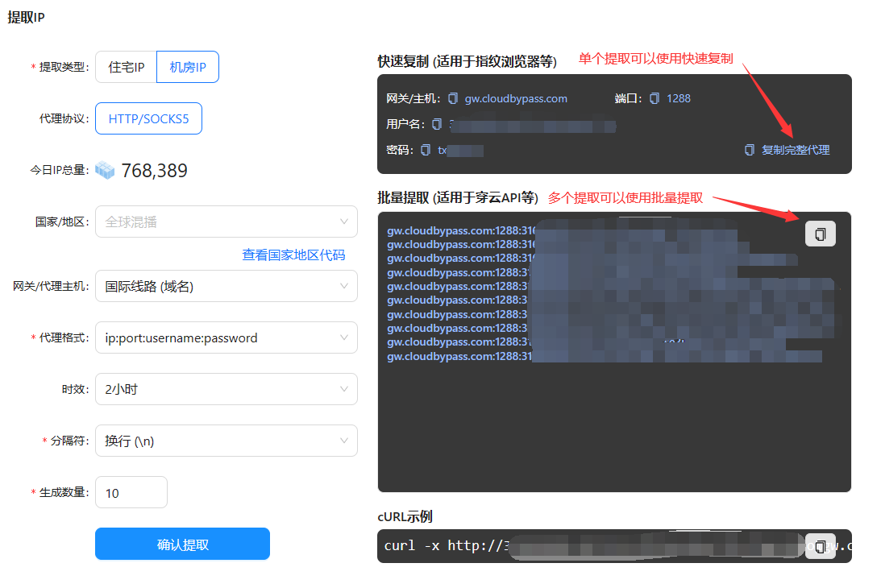Click copy icon next to port 1288
881x588 pixels.
pos(655,98)
